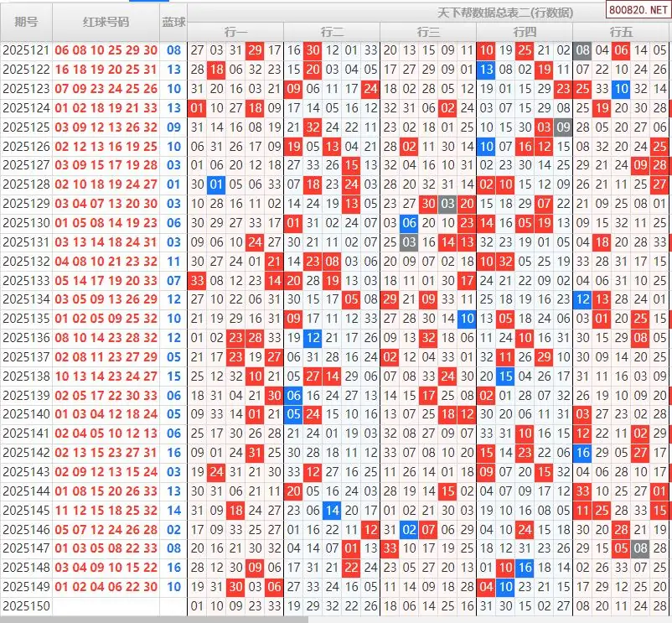The height and width of the screenshot is (623, 672).
Task: Select the empty issue row 2025150
Action: [x=26, y=605]
